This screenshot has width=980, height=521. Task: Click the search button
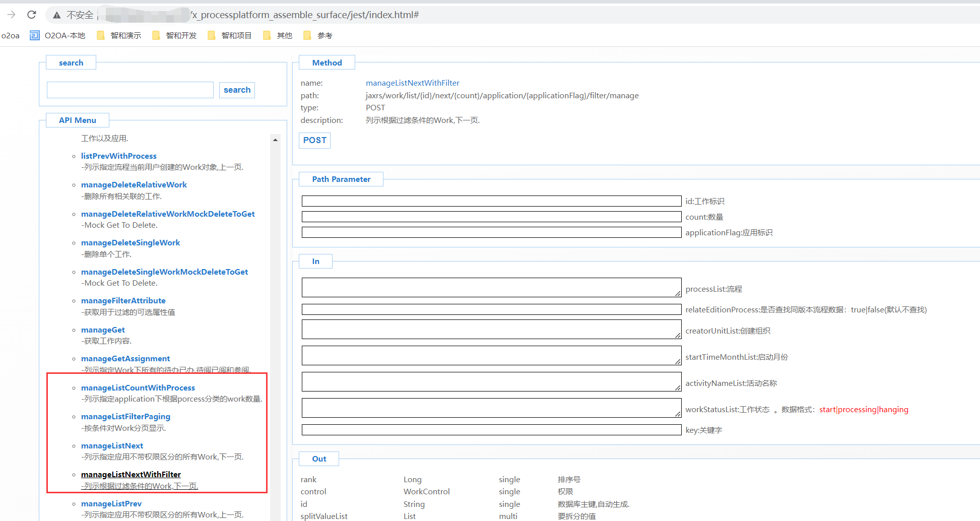(237, 90)
